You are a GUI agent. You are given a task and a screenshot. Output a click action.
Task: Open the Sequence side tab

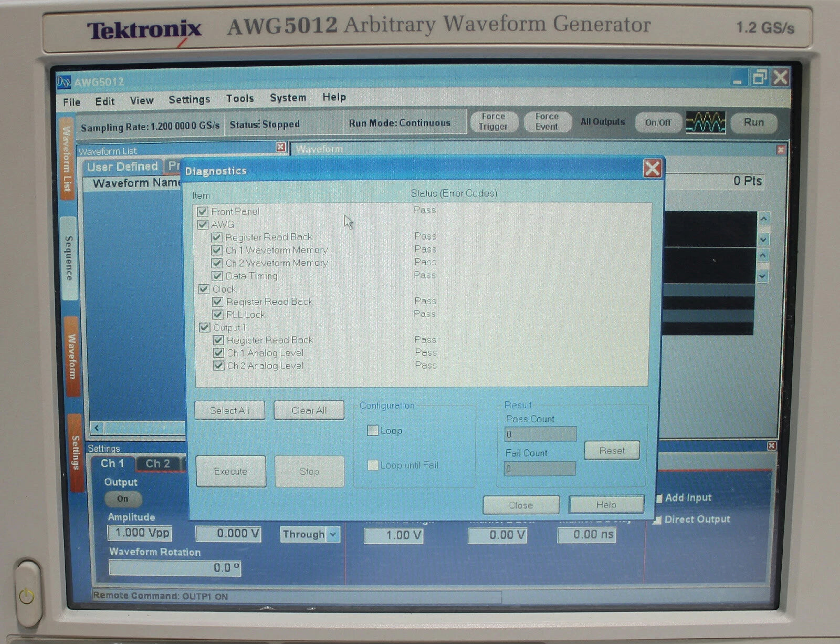click(69, 258)
